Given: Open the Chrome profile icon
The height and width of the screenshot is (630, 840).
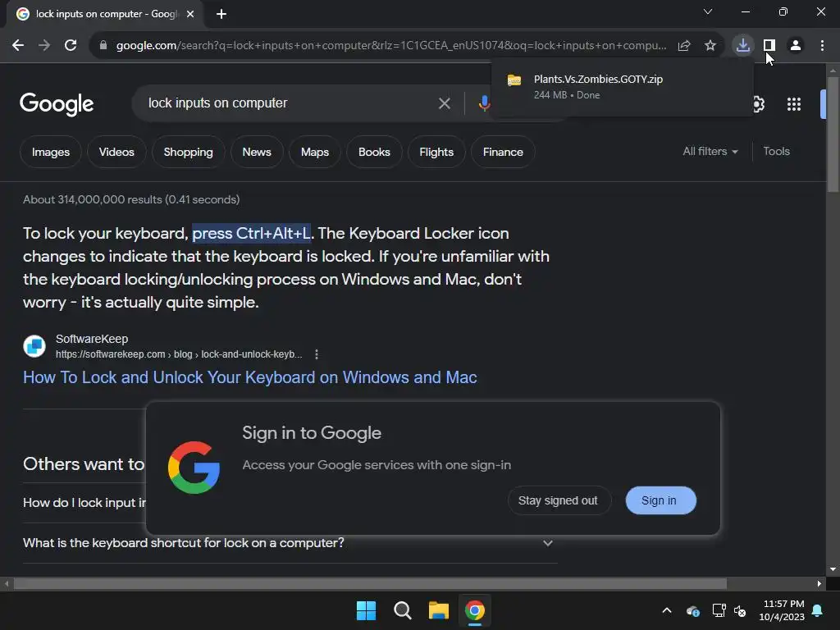Looking at the screenshot, I should [796, 46].
